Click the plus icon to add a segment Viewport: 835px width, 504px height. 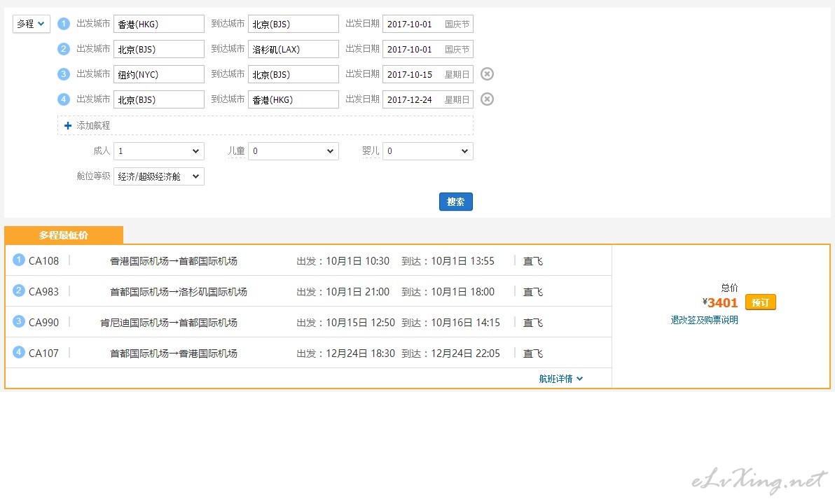pos(68,125)
